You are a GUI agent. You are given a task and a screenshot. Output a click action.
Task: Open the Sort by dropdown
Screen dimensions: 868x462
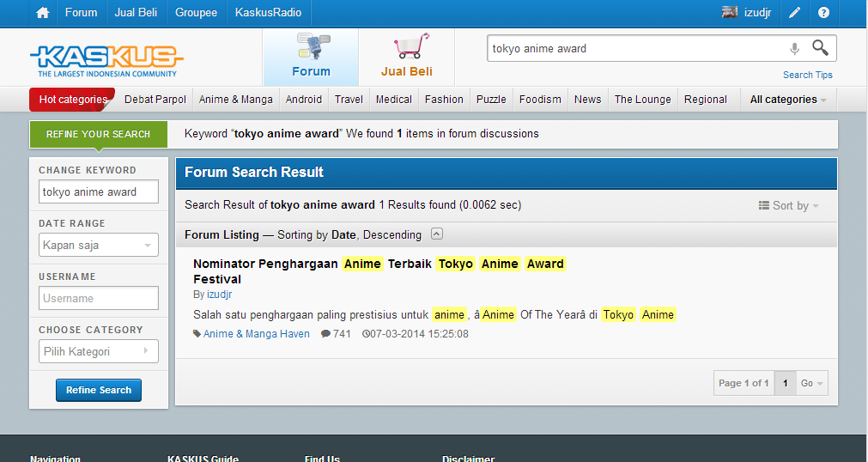pyautogui.click(x=788, y=205)
